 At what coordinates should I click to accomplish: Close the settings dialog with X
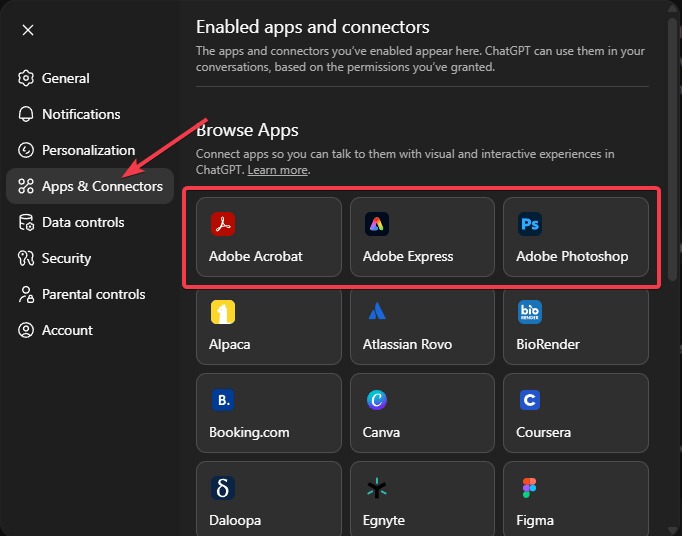(28, 30)
